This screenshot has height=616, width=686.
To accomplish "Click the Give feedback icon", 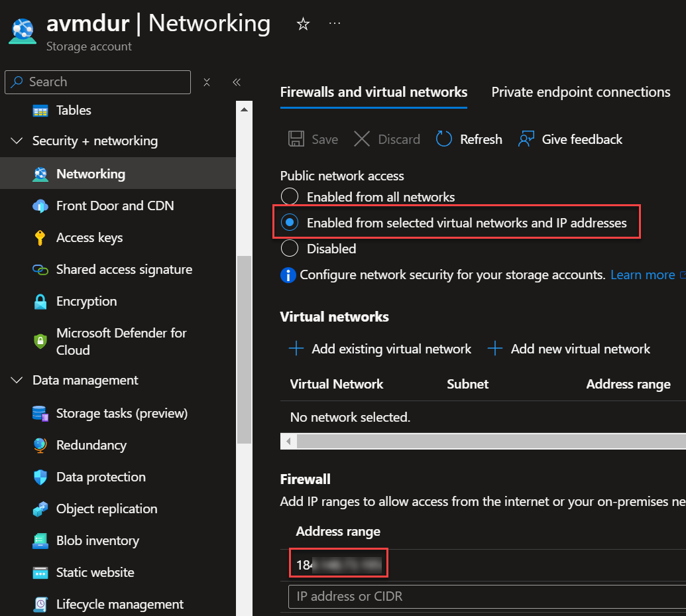I will pos(526,139).
